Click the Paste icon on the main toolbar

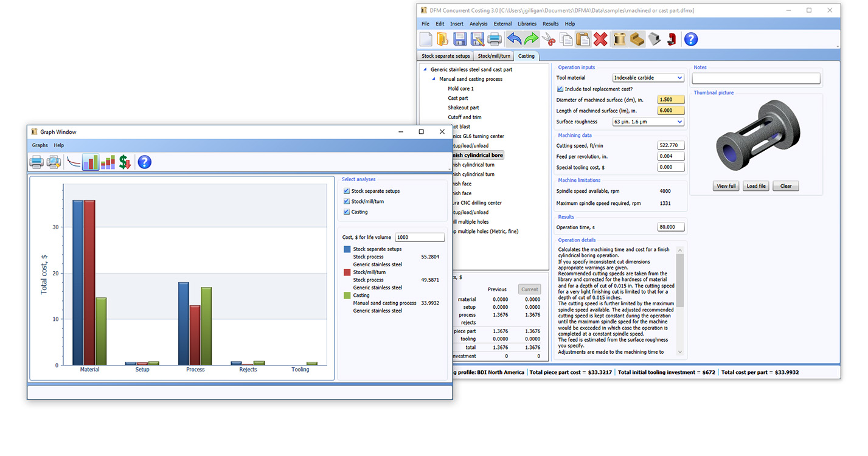pos(583,38)
